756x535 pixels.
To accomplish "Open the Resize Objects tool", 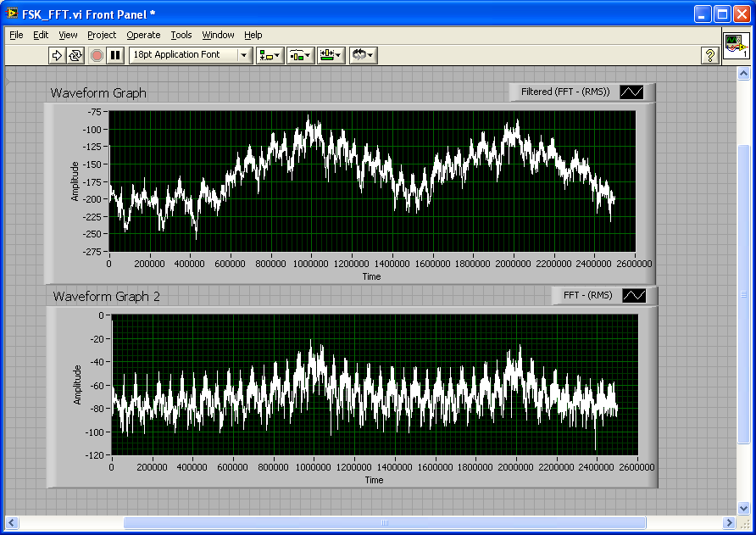I will click(x=331, y=55).
